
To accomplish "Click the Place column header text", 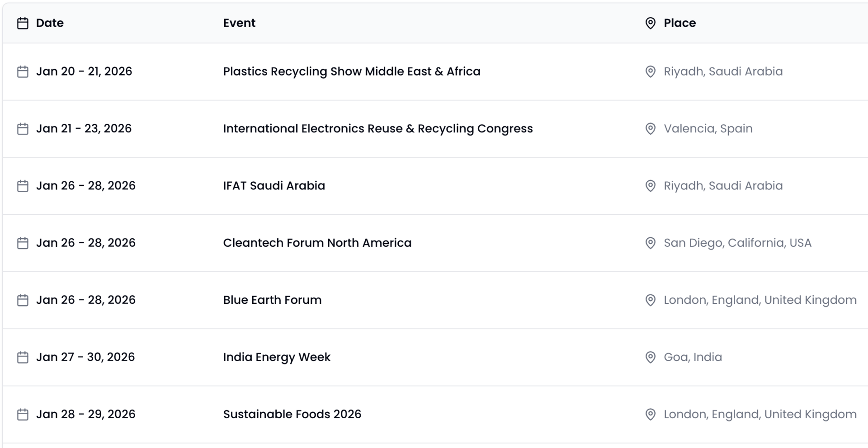I will pos(679,23).
